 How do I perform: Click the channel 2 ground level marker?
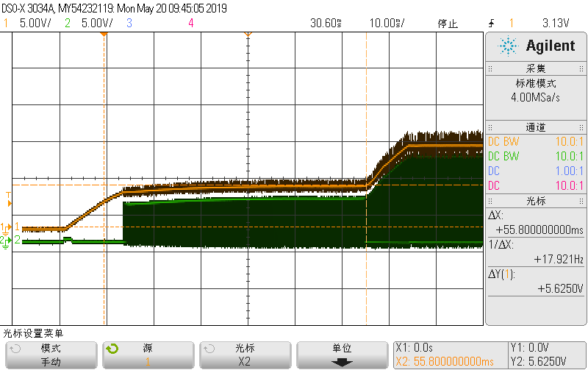pyautogui.click(x=5, y=242)
